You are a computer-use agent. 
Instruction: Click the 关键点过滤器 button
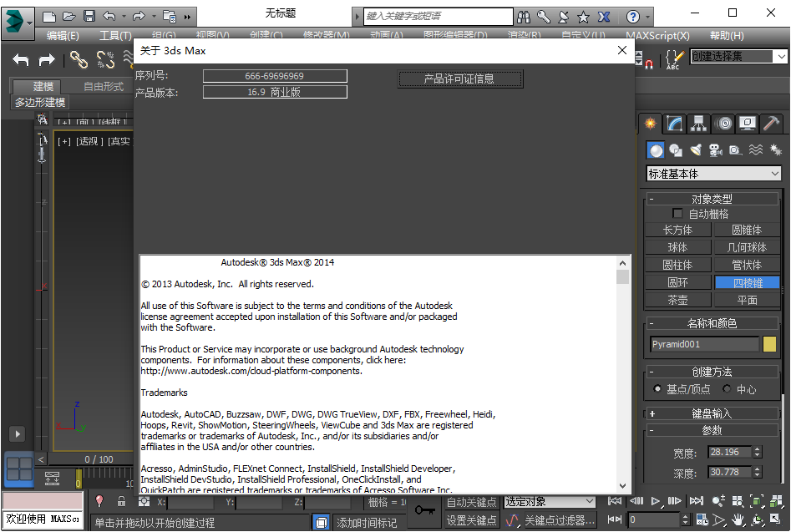tap(560, 520)
